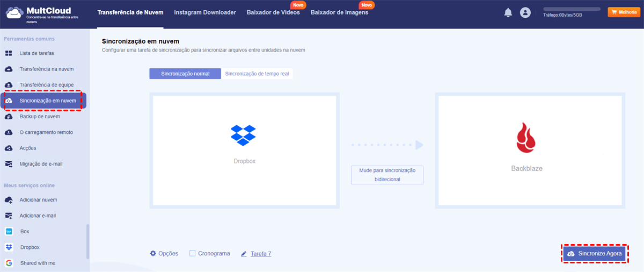Click the Opções gear icon
Viewport: 644px width, 272px height.
153,253
